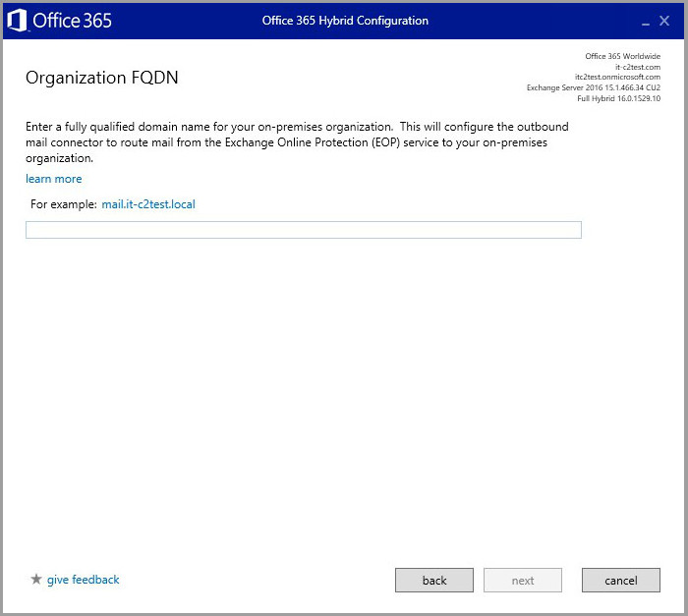This screenshot has width=688, height=616.
Task: Click the 'For example:' label
Action: click(x=64, y=204)
